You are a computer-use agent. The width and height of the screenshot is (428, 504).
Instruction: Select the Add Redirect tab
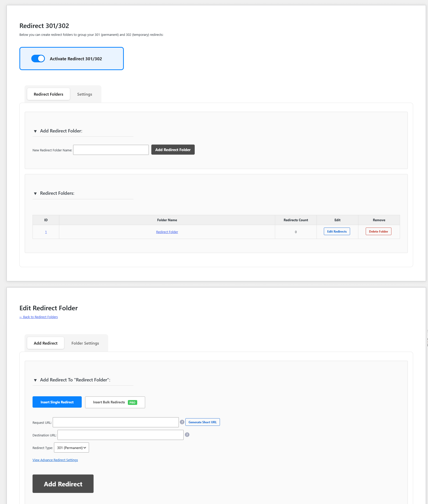coord(46,343)
